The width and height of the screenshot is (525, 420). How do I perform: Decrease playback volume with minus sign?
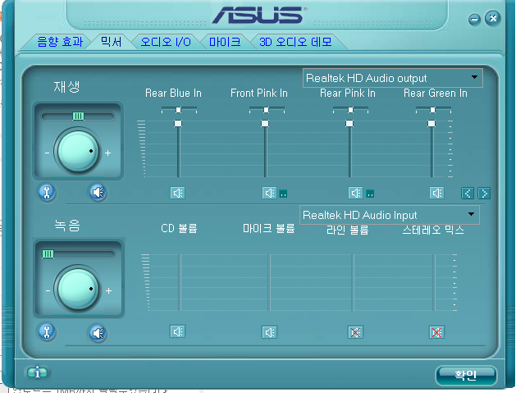point(48,153)
